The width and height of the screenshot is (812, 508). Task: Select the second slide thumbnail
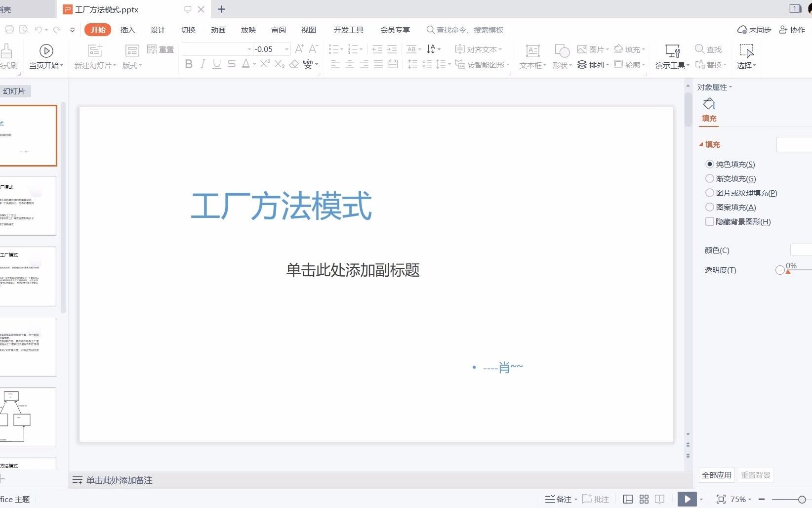click(28, 206)
